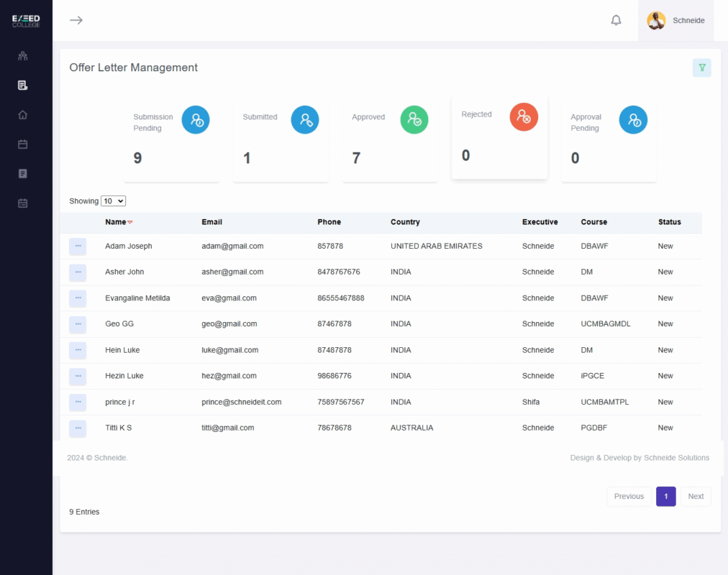
Task: Sort table by Name column header
Action: click(x=116, y=222)
